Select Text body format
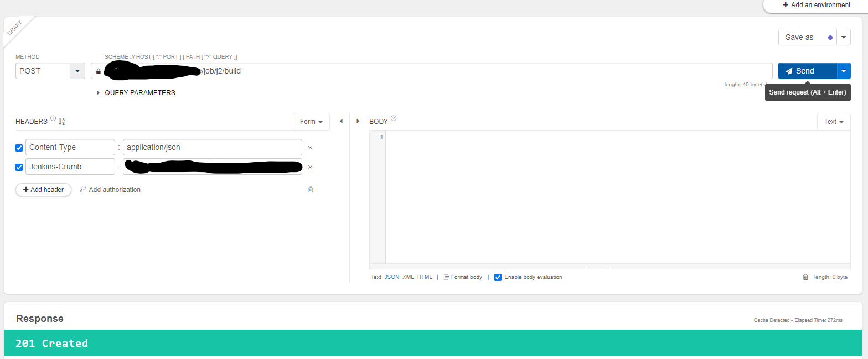This screenshot has width=868, height=359. pos(376,277)
